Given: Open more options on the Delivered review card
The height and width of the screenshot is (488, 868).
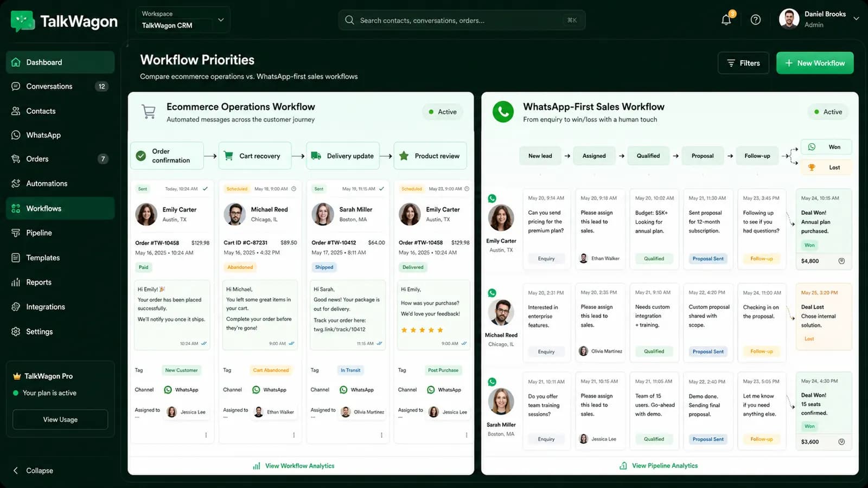Looking at the screenshot, I should [x=466, y=435].
